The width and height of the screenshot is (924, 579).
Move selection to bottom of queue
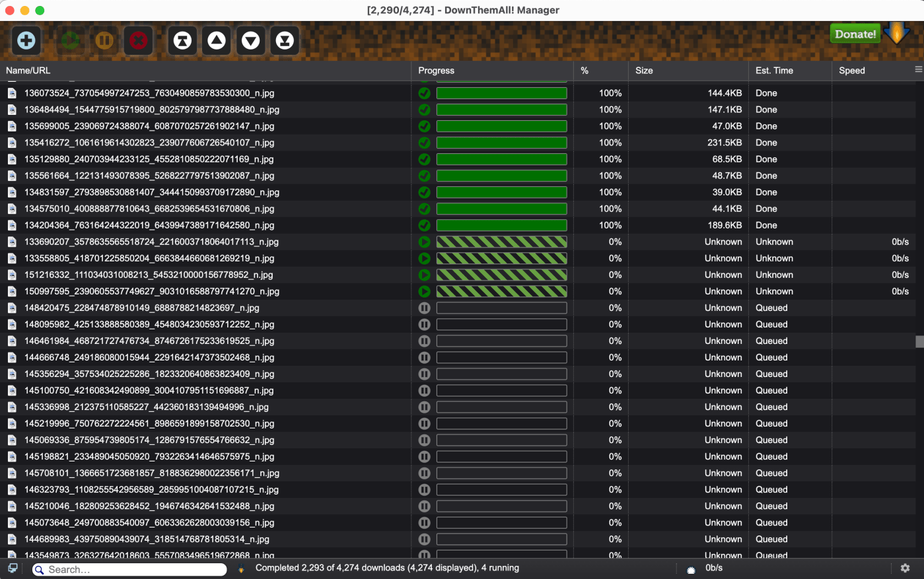pyautogui.click(x=285, y=41)
